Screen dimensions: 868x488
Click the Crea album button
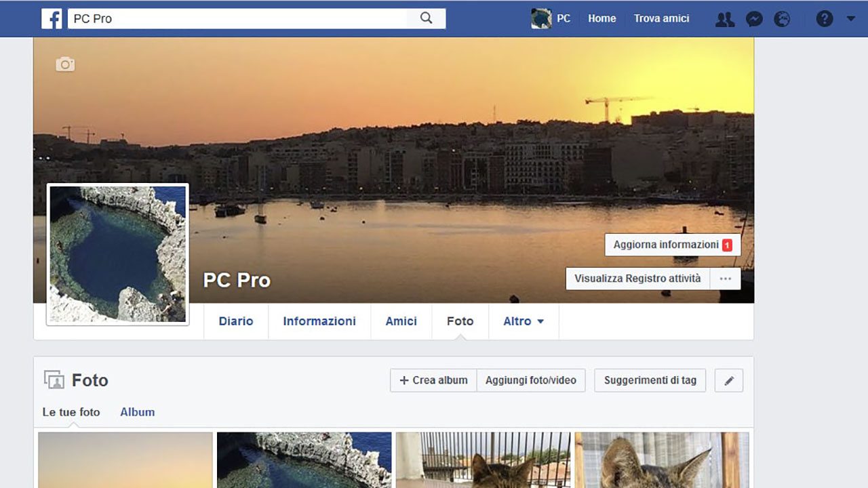click(x=433, y=380)
